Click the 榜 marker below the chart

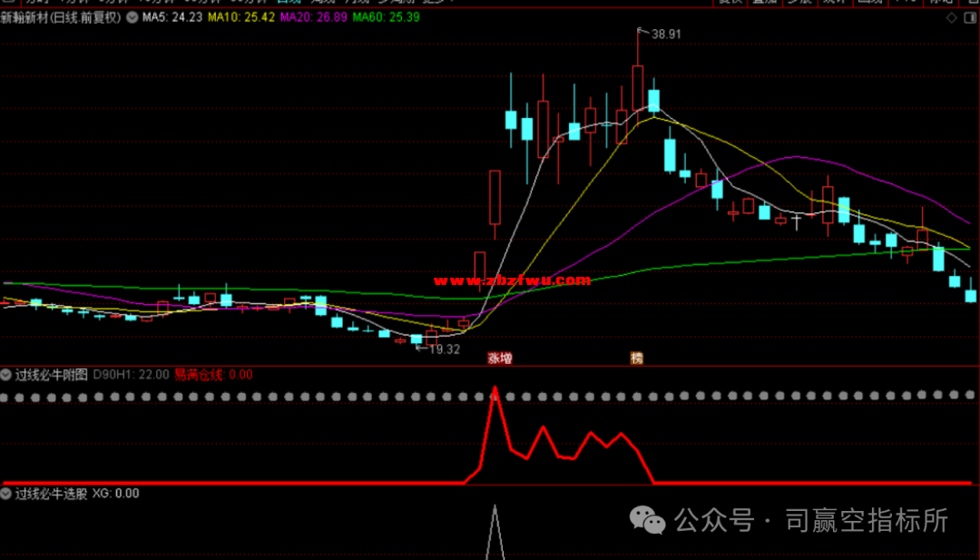coord(637,359)
